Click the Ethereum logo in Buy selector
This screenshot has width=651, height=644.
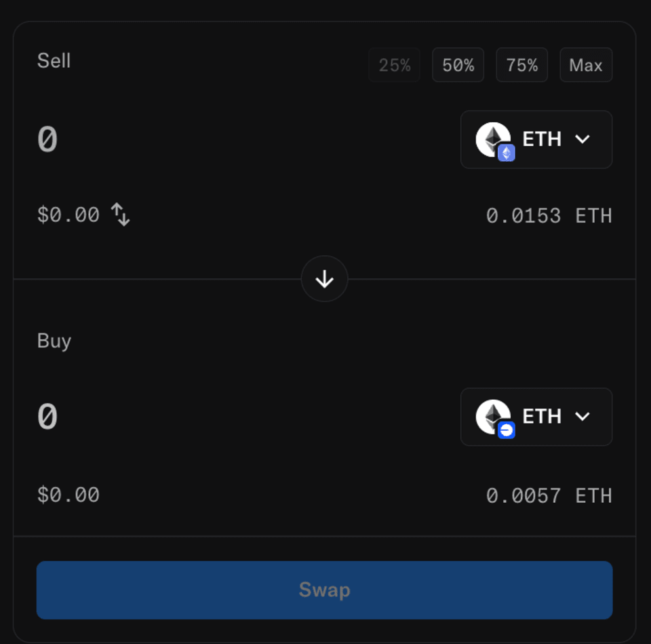[492, 415]
